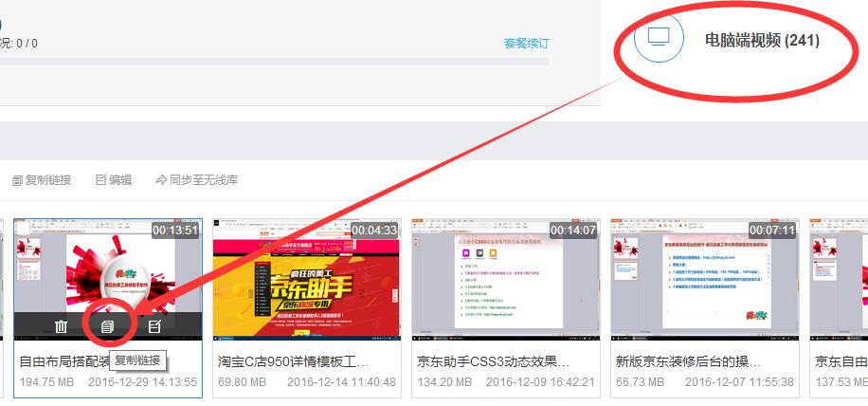Click title 京东助手CSS3动态效果…
The height and width of the screenshot is (406, 868).
pos(494,362)
